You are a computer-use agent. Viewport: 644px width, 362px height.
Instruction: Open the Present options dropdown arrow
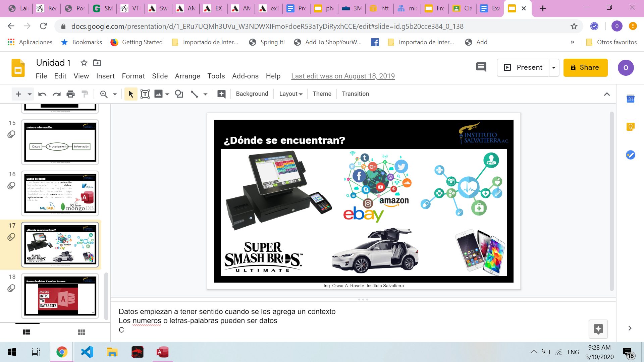[x=554, y=67]
